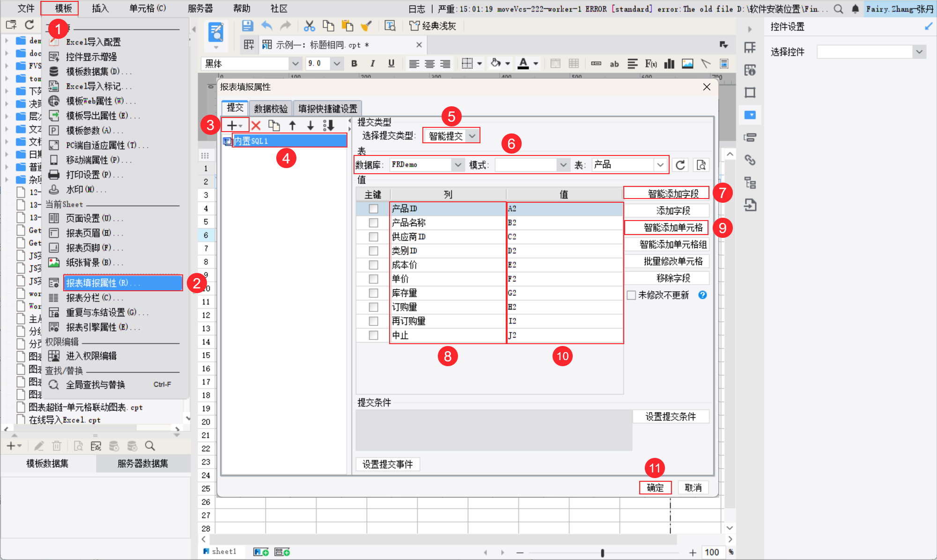
Task: Click the refresh table icon
Action: click(x=680, y=165)
